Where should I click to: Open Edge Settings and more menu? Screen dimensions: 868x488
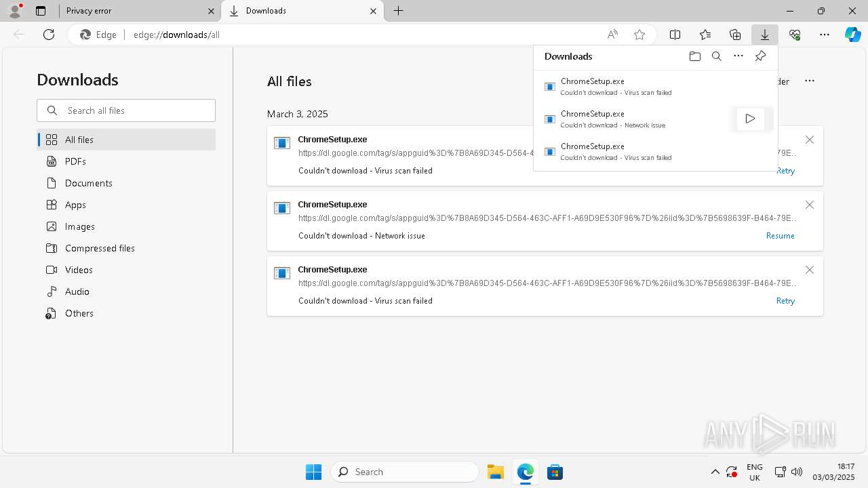825,35
